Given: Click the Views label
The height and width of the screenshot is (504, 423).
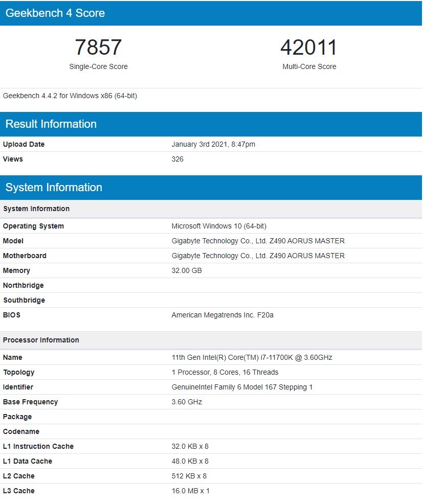Looking at the screenshot, I should 13,159.
